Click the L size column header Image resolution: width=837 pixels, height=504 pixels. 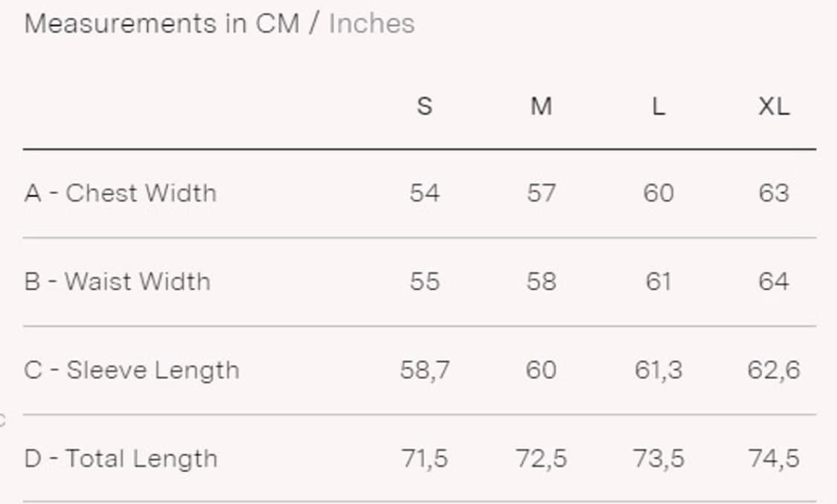pyautogui.click(x=658, y=107)
